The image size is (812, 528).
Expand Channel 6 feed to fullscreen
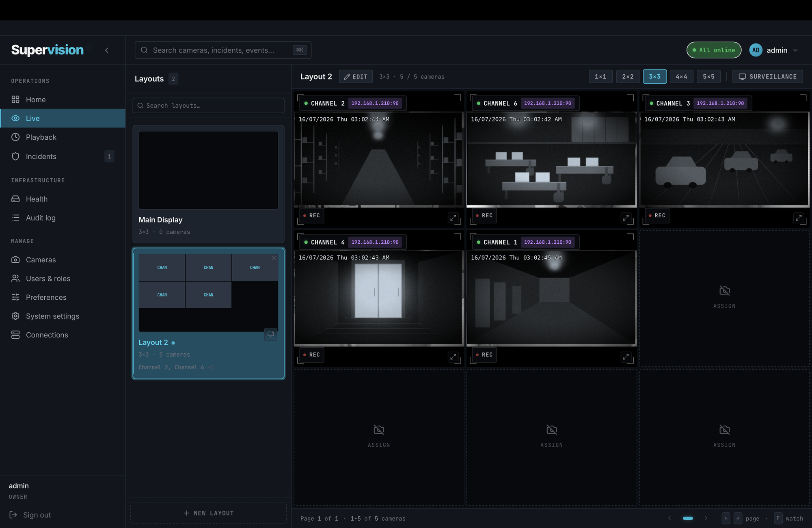click(x=626, y=218)
